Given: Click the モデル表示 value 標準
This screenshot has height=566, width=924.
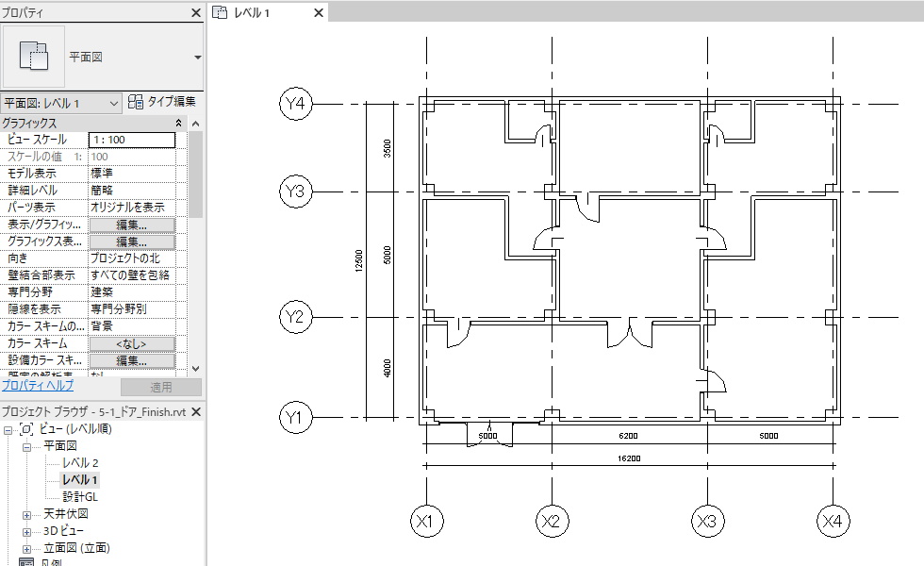Looking at the screenshot, I should click(x=132, y=174).
